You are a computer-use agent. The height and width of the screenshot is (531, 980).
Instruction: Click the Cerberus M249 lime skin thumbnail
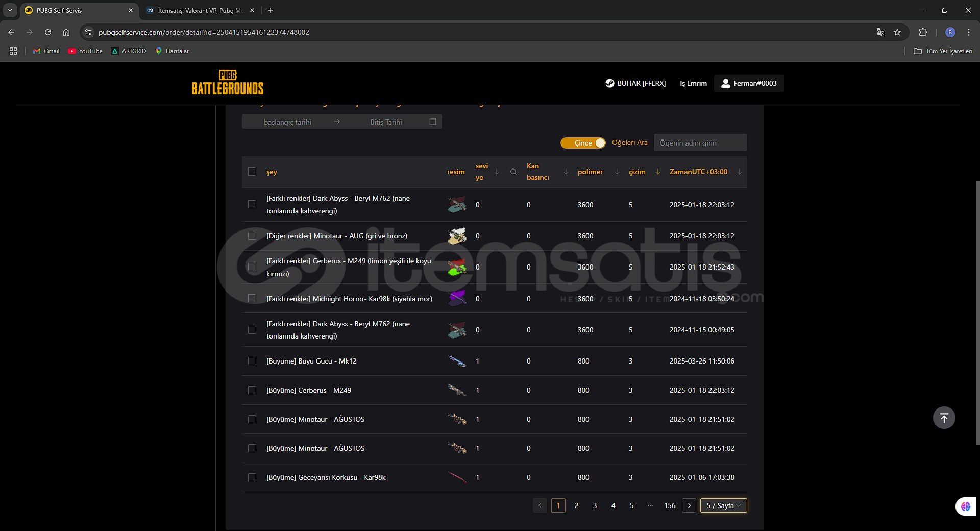[457, 267]
